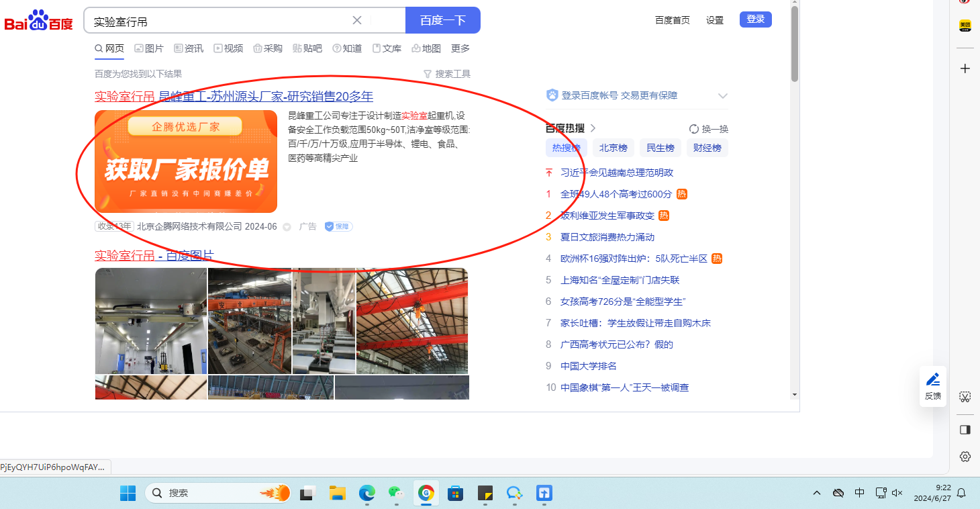Image resolution: width=980 pixels, height=509 pixels.
Task: Click the 登录 button
Action: [756, 19]
